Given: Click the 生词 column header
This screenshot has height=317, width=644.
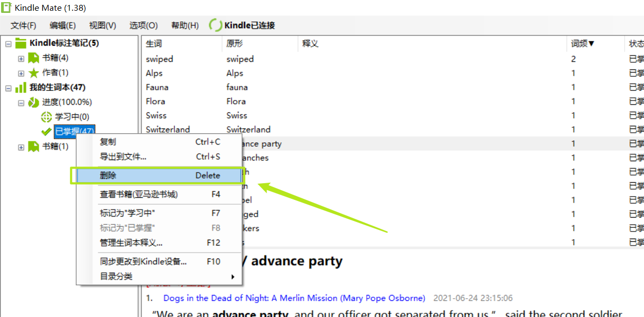Looking at the screenshot, I should coord(182,44).
